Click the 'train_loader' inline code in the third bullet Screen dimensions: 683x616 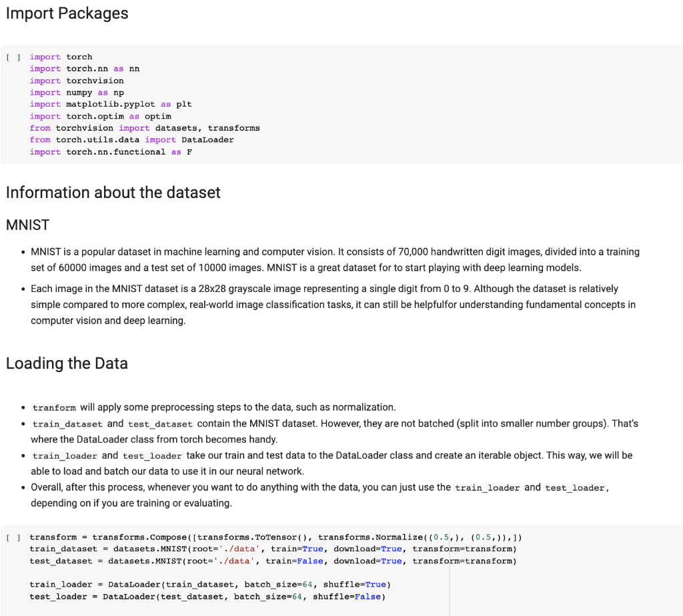coord(65,456)
